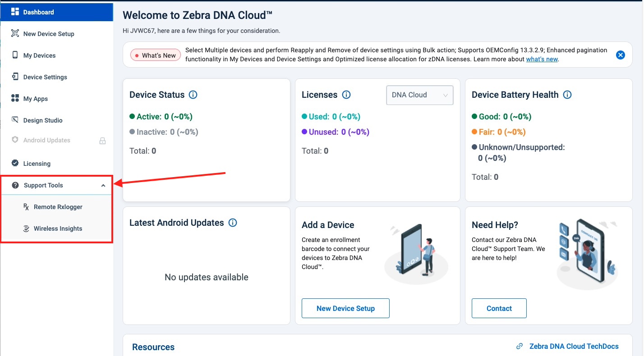This screenshot has height=356, width=644.
Task: Open the DNA Cloud license dropdown
Action: [x=419, y=95]
